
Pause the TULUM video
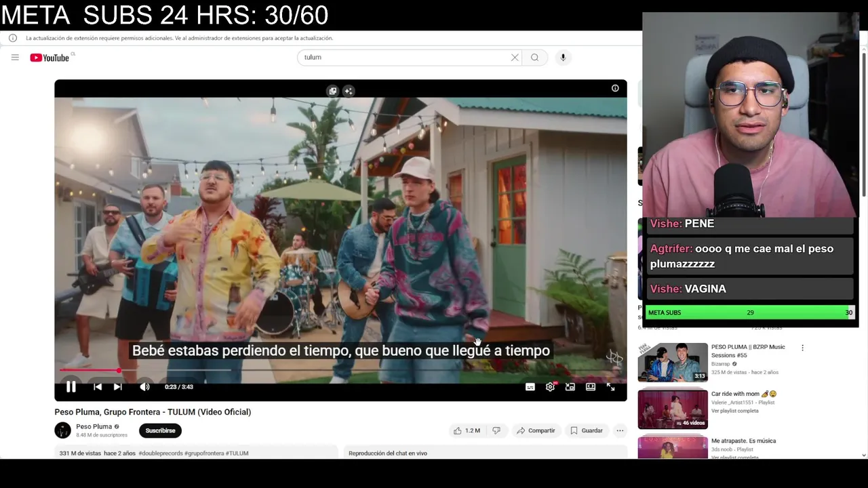(x=71, y=387)
